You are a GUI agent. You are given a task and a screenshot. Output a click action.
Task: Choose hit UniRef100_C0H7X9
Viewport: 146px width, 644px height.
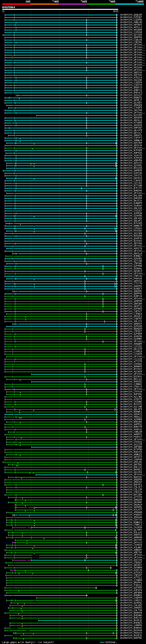(131, 85)
